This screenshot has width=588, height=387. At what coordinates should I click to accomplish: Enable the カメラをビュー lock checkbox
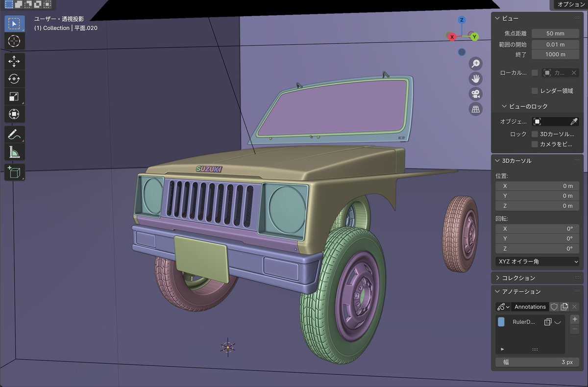tap(535, 144)
